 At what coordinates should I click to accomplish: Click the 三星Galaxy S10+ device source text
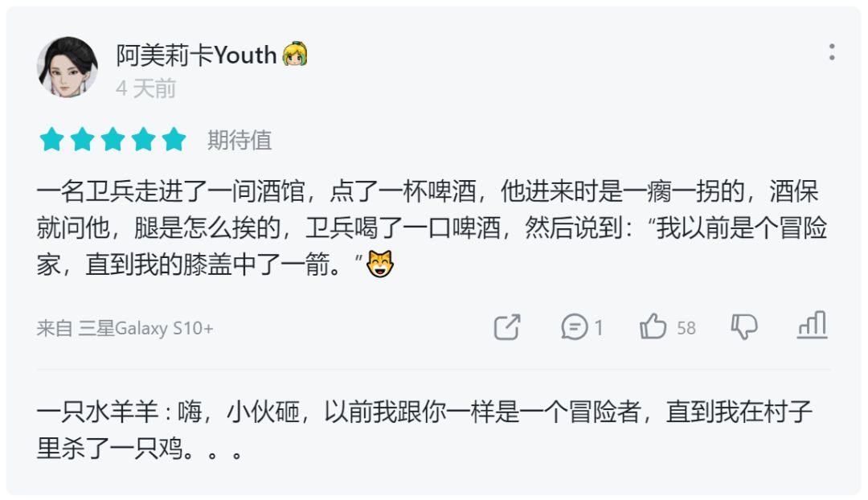point(145,329)
